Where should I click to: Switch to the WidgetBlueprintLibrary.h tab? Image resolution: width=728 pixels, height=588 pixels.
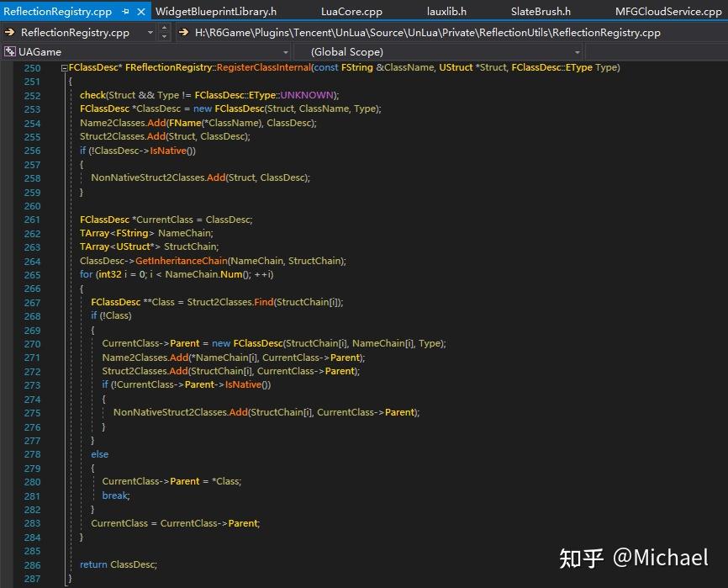point(216,12)
